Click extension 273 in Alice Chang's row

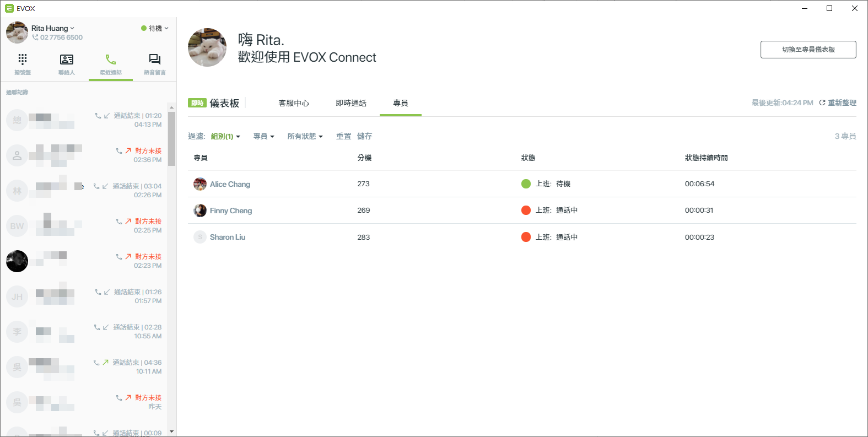click(363, 184)
